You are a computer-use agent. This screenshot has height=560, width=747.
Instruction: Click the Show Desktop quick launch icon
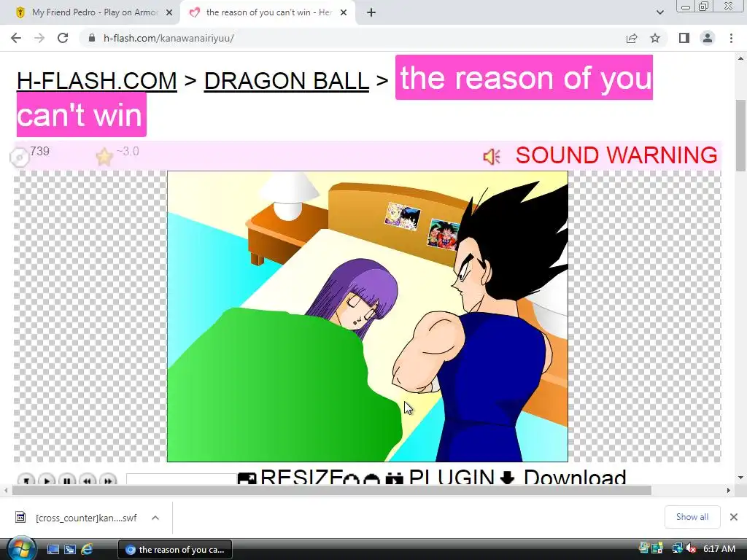click(x=53, y=550)
